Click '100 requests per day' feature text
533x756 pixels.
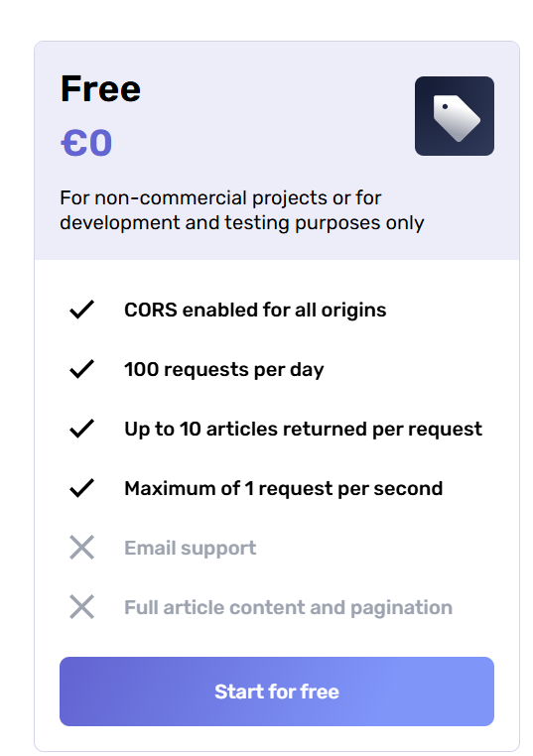pos(223,370)
